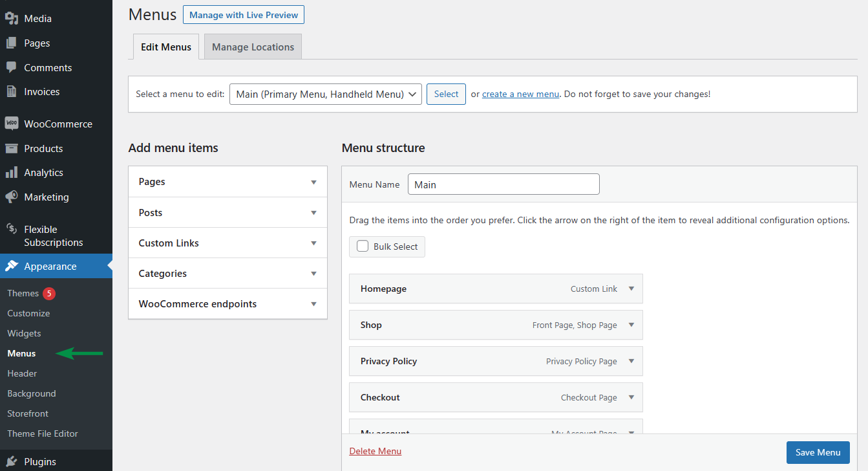Open Widgets in the Appearance submenu

24,333
